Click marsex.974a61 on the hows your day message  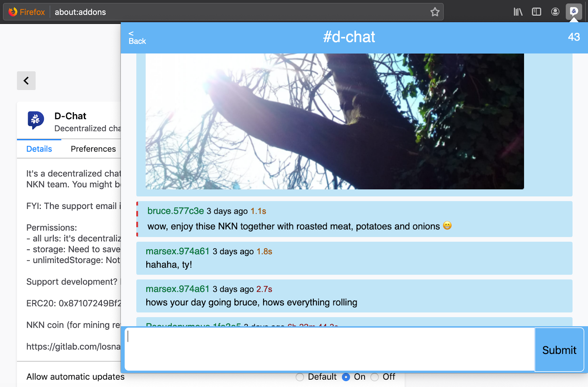click(178, 289)
